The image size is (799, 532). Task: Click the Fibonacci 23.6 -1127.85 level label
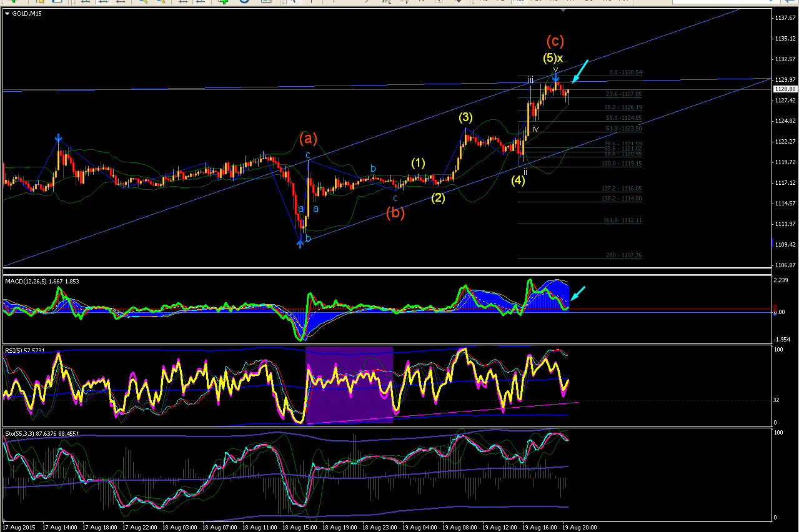[x=624, y=94]
